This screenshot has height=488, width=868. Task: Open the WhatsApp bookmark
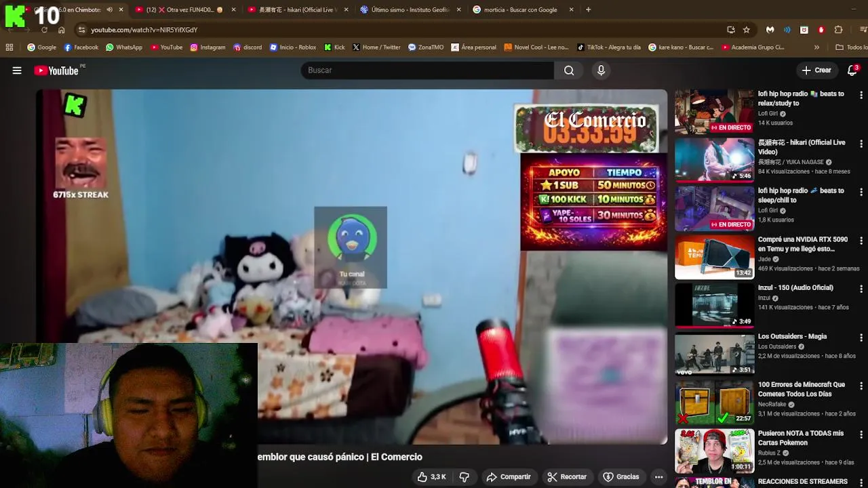[x=124, y=47]
